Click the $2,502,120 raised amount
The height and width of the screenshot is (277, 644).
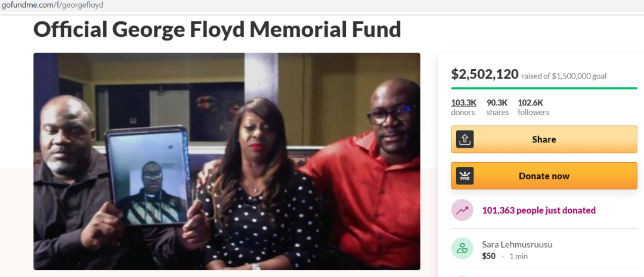pos(485,74)
